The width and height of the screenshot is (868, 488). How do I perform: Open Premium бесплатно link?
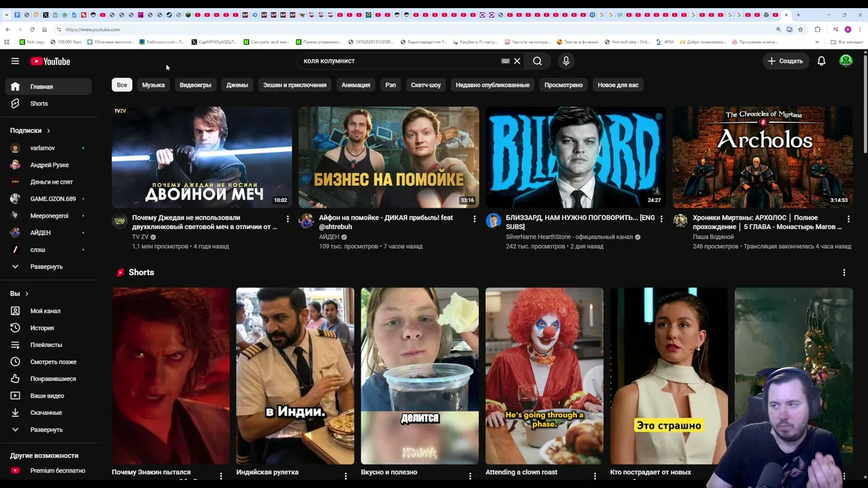click(x=47, y=470)
